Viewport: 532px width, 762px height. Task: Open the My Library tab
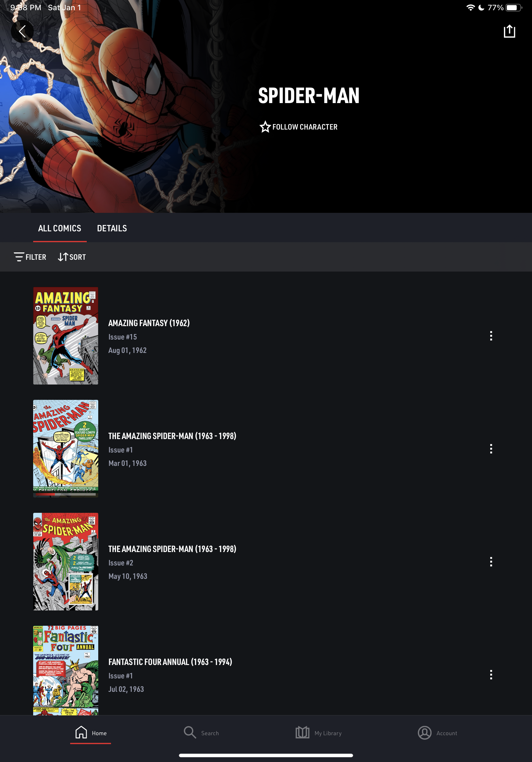tap(318, 733)
